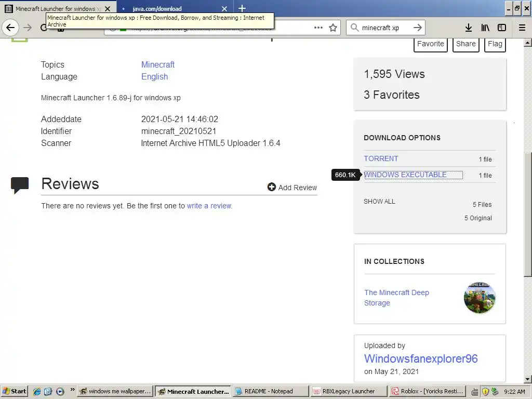
Task: Download the WINDOWS EXECUTABLE file
Action: point(405,175)
